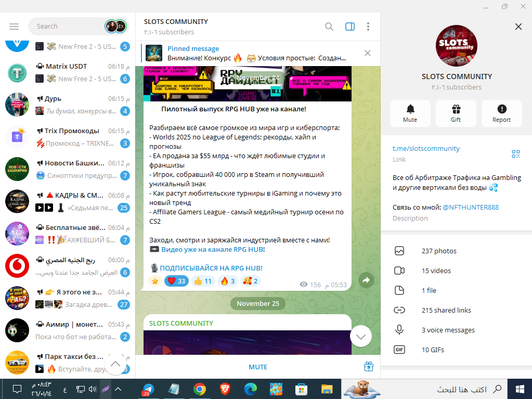Click the SLOTS COMMUNITY channel title header

pos(176,22)
